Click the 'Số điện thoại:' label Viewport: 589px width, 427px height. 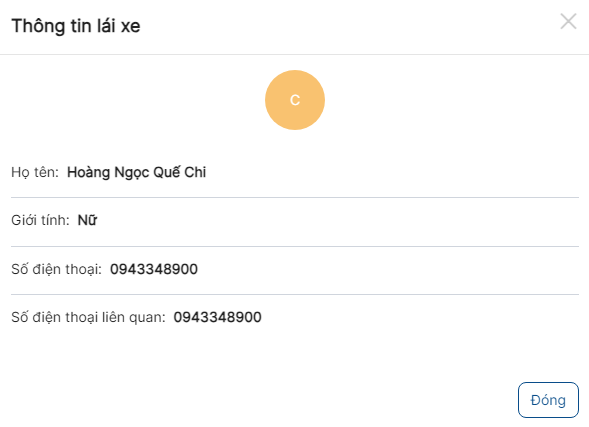(x=56, y=269)
